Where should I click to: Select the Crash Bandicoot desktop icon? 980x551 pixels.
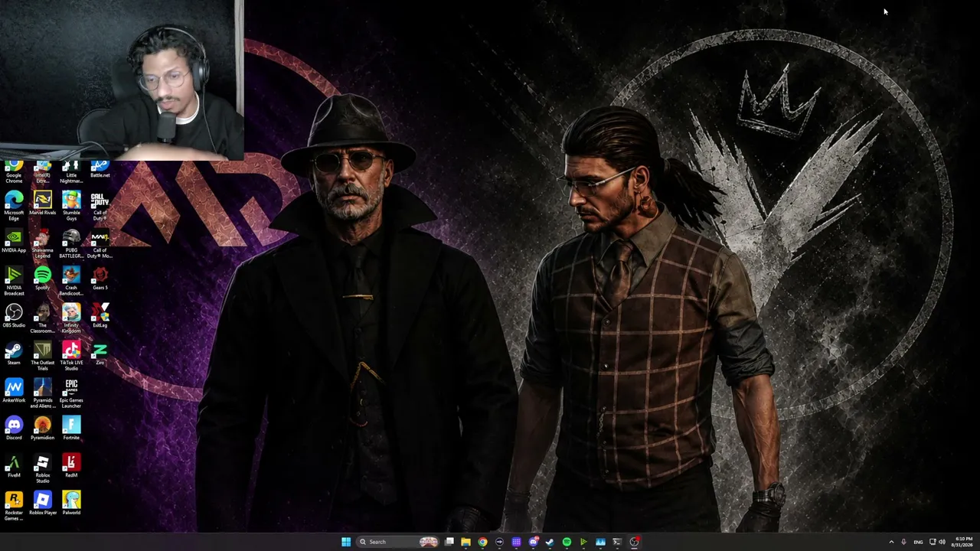[71, 281]
